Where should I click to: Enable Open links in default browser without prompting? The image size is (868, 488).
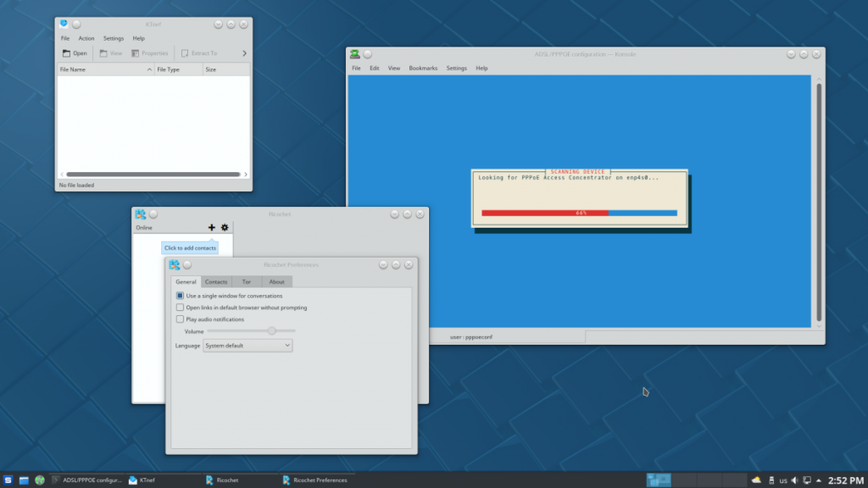(180, 308)
